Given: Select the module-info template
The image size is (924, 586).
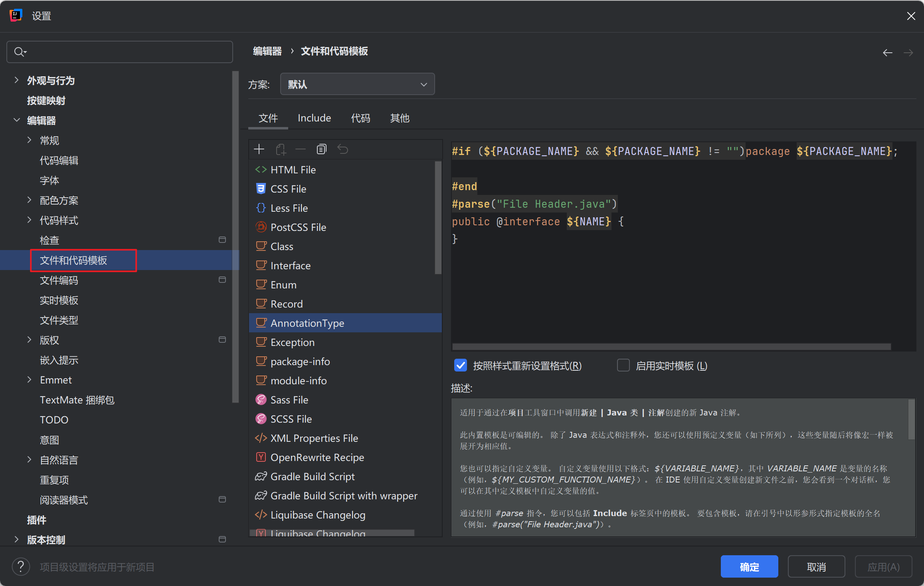Looking at the screenshot, I should click(x=345, y=380).
